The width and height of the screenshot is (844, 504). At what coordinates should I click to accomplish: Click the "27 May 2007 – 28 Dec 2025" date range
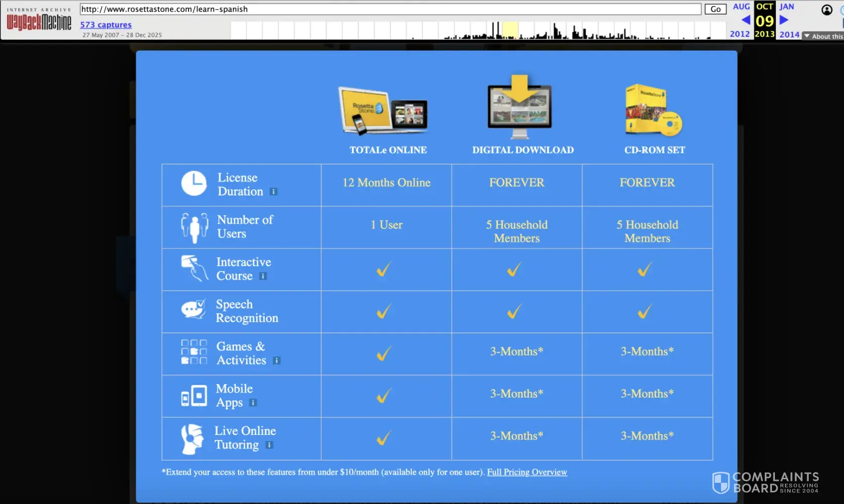pos(122,35)
